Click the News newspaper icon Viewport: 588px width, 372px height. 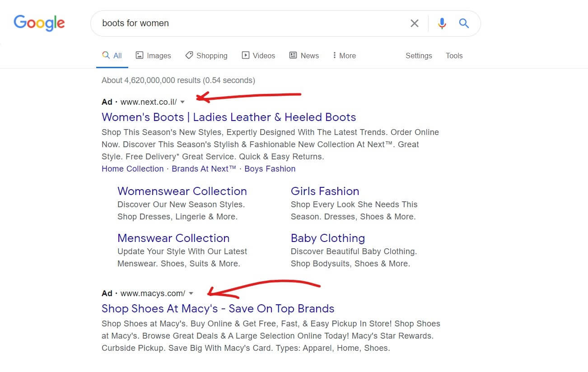point(293,55)
